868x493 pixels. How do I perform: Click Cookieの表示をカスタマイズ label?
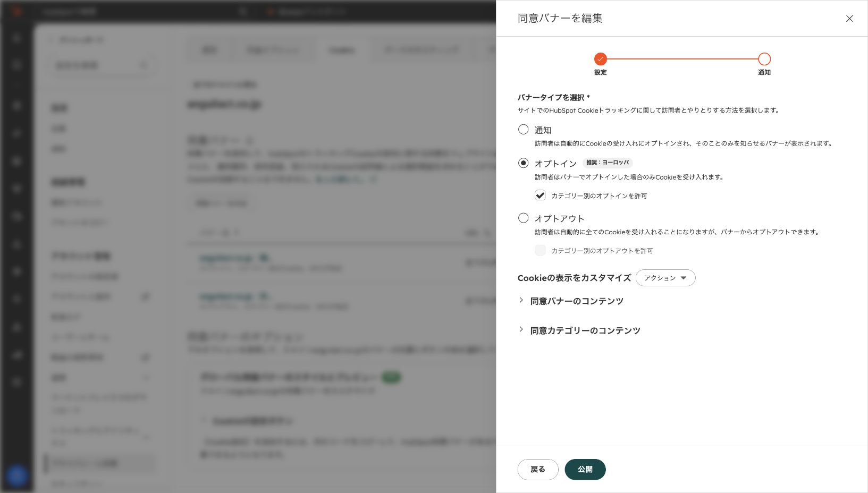click(575, 278)
